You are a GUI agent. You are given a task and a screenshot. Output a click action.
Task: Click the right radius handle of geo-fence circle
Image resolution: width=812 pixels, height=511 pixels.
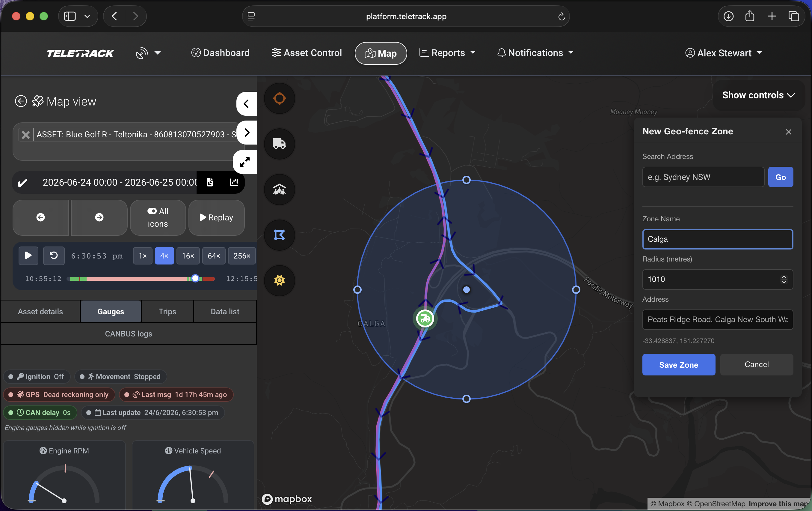tap(576, 290)
